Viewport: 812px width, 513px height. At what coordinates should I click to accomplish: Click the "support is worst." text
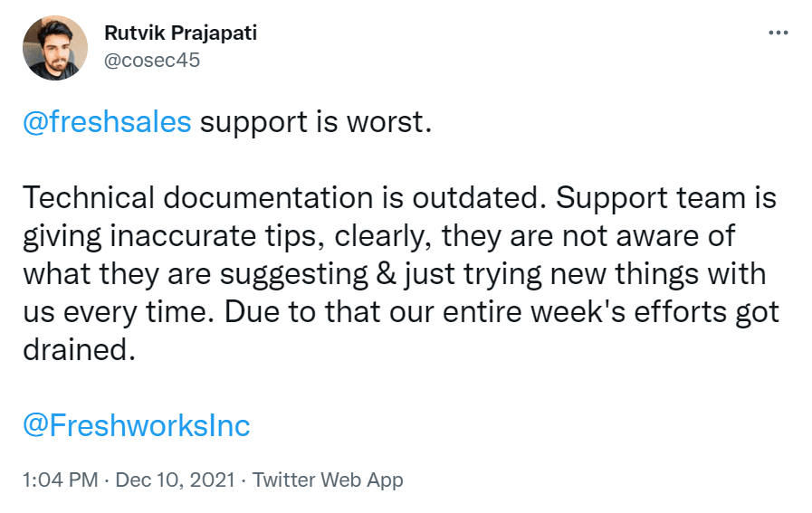point(312,121)
